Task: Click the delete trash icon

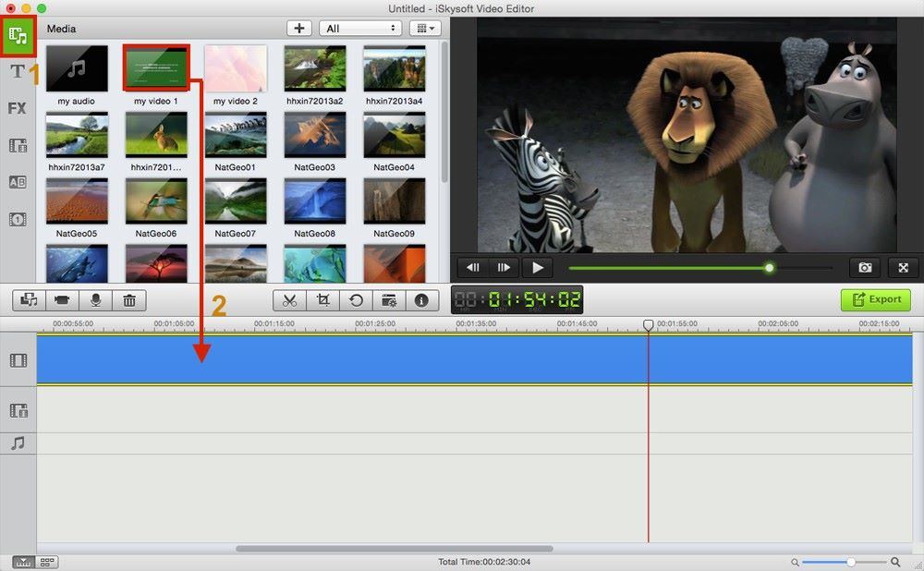Action: pyautogui.click(x=129, y=300)
